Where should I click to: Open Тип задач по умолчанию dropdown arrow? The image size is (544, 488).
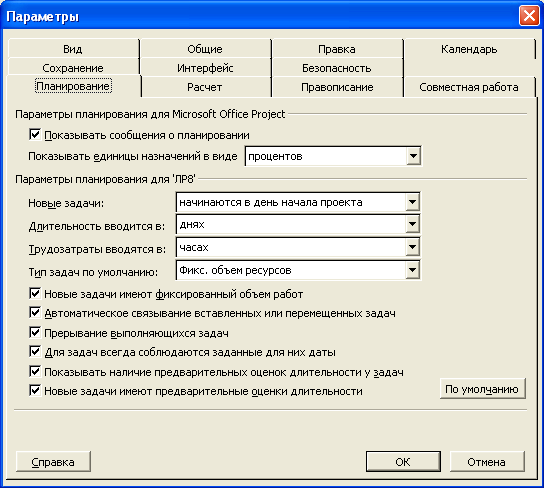412,270
